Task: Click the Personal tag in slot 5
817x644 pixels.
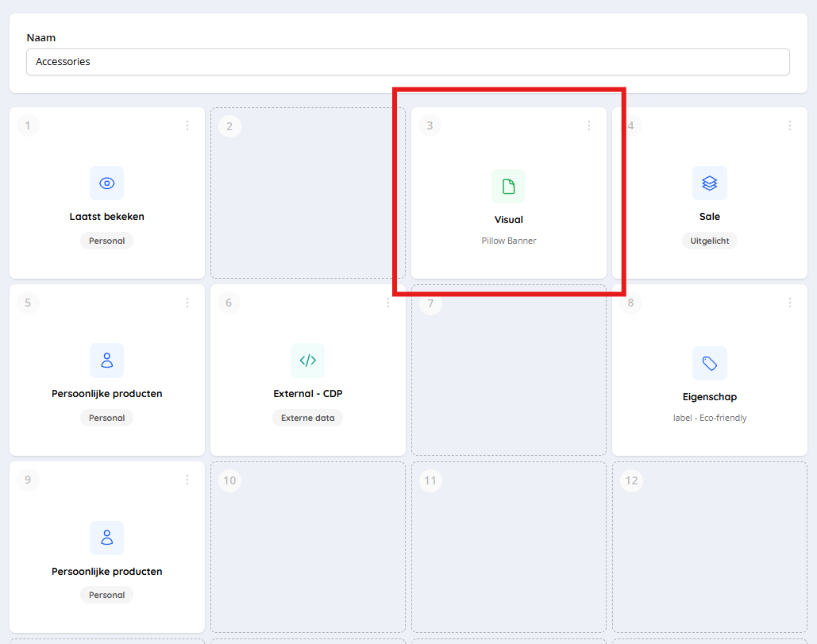Action: click(x=107, y=418)
